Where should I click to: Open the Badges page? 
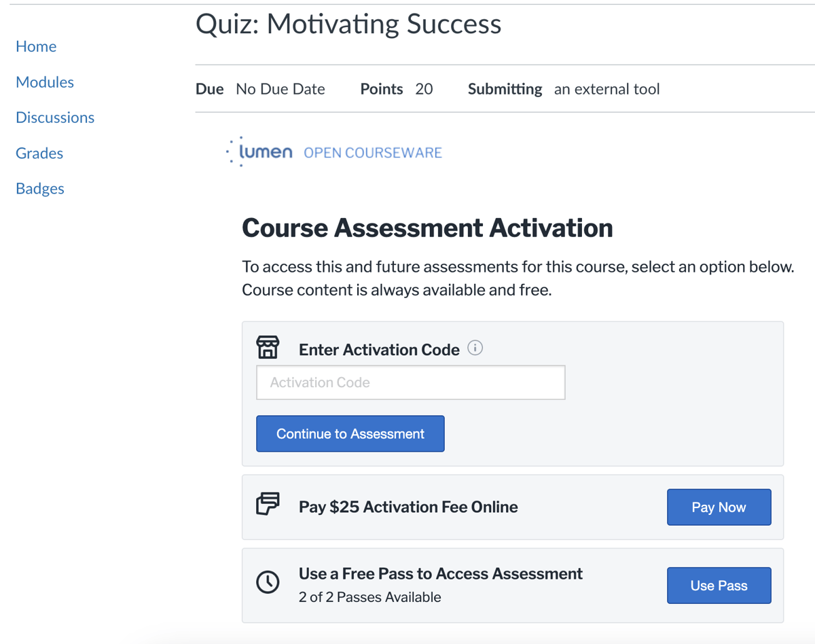coord(39,188)
